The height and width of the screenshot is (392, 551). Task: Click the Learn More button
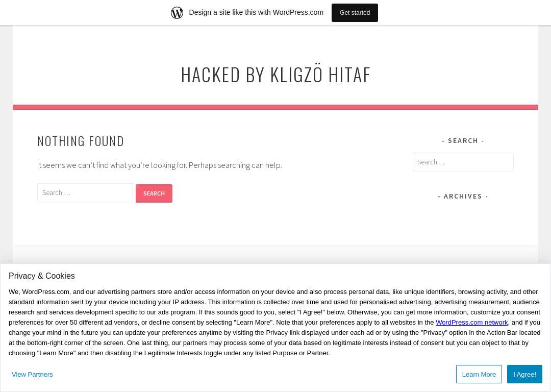click(x=479, y=375)
